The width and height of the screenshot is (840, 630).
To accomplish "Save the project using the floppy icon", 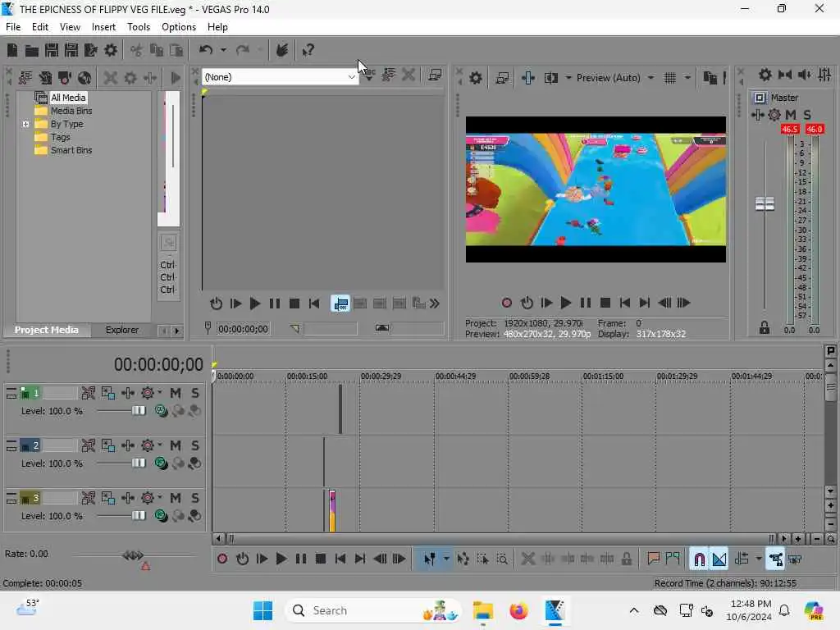I will (x=52, y=50).
